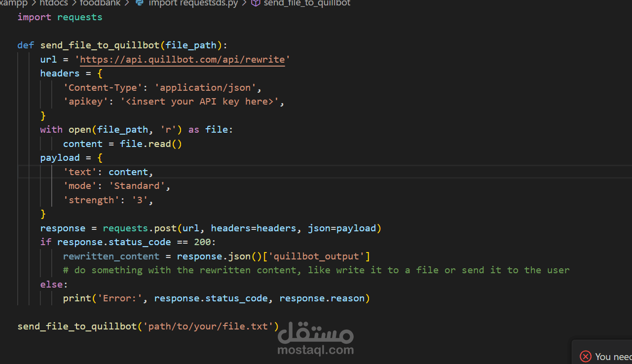The height and width of the screenshot is (364, 632).
Task: Place cursor on the highlighted 'text': content line
Action: [x=108, y=171]
